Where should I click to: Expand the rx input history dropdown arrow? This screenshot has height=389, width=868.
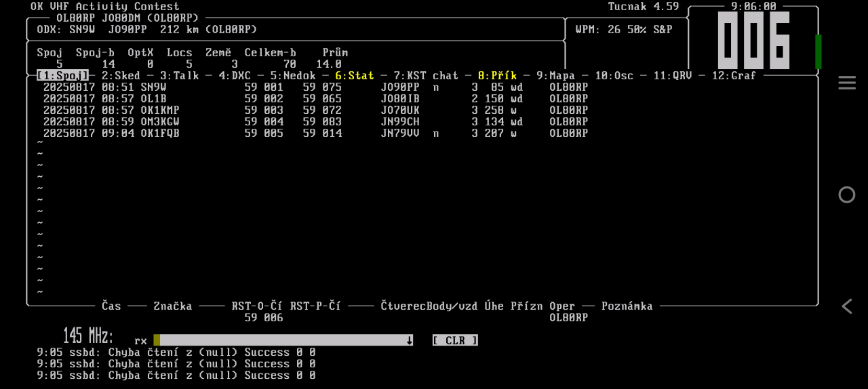tap(409, 340)
